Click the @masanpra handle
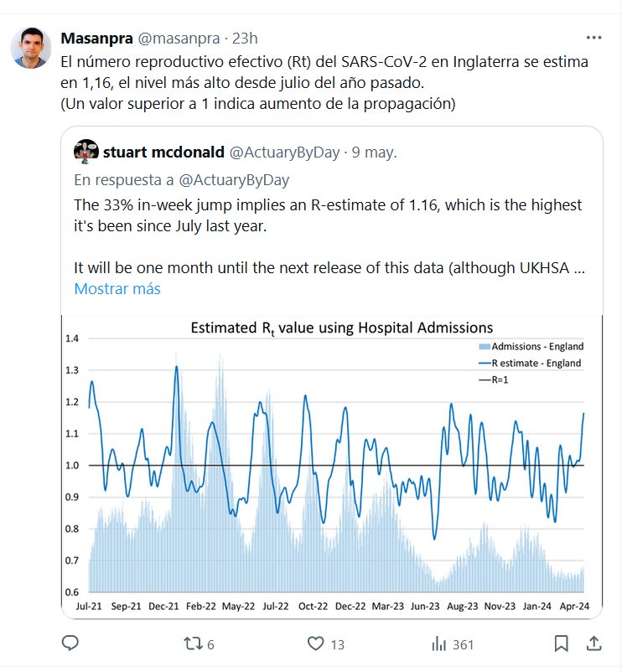The height and width of the screenshot is (672, 627). 178,39
